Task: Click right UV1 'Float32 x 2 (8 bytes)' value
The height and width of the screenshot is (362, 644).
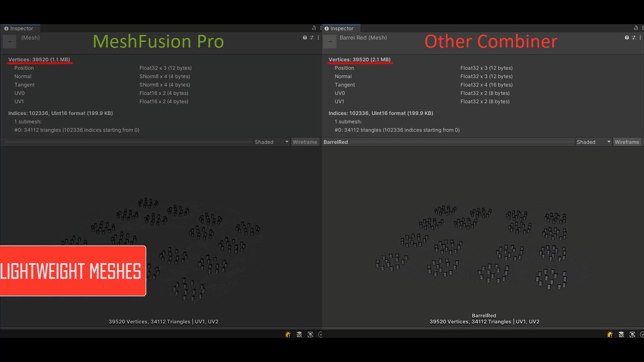Action: (485, 101)
